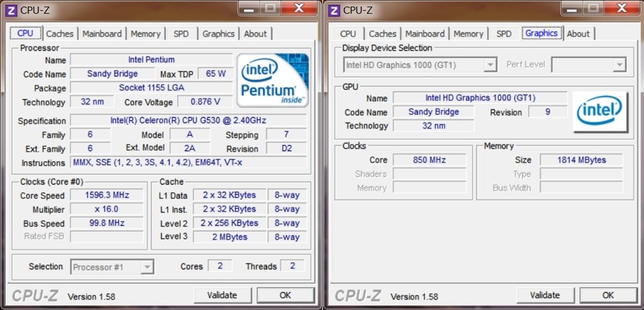This screenshot has width=644, height=310.
Task: Click the Max TDP value '65 W'
Action: click(x=216, y=74)
